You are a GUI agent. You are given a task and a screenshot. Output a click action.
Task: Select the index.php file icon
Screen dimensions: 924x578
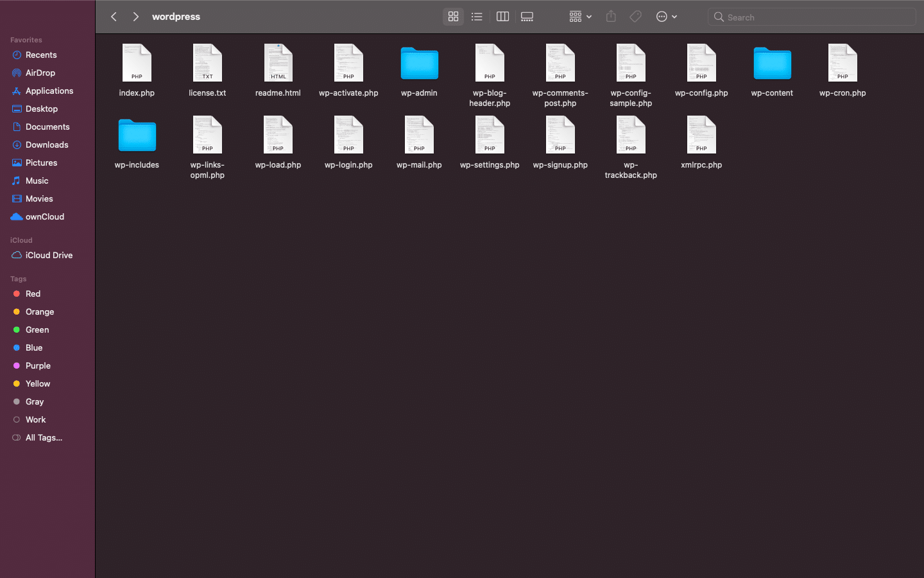pyautogui.click(x=137, y=63)
